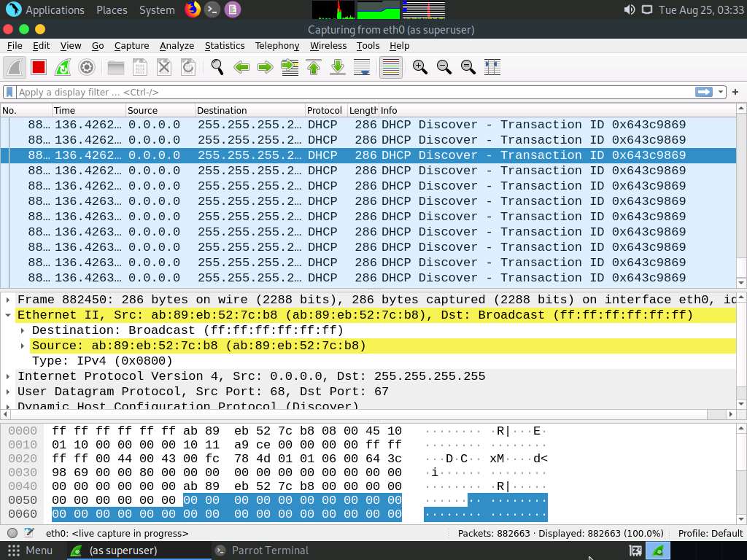747x560 pixels.
Task: Sort by the Info column header
Action: [x=557, y=111]
